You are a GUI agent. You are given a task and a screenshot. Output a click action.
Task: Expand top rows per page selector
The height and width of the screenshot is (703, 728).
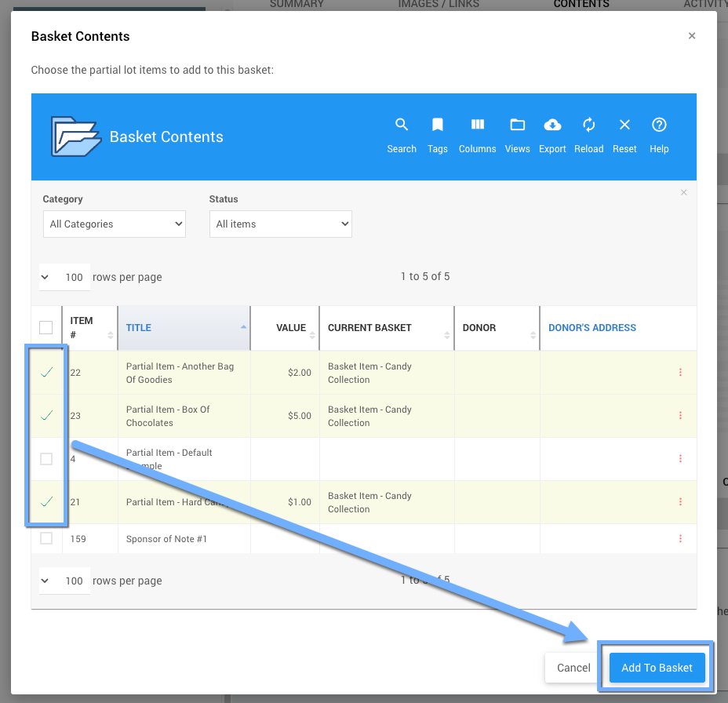point(64,277)
